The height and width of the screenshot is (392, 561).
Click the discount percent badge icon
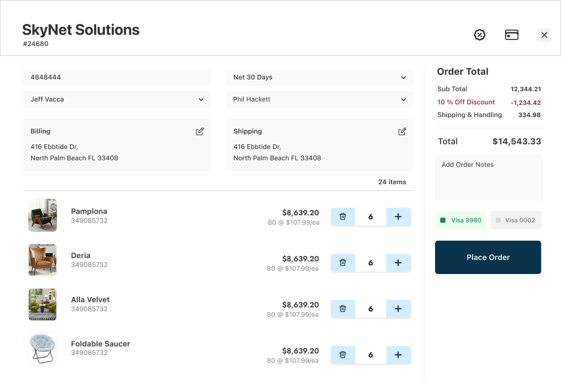pyautogui.click(x=479, y=35)
